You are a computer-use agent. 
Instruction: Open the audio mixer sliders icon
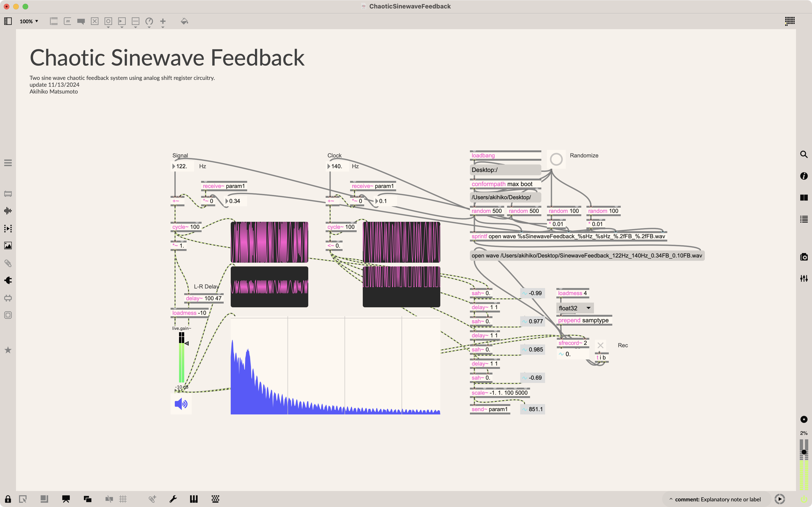[804, 278]
